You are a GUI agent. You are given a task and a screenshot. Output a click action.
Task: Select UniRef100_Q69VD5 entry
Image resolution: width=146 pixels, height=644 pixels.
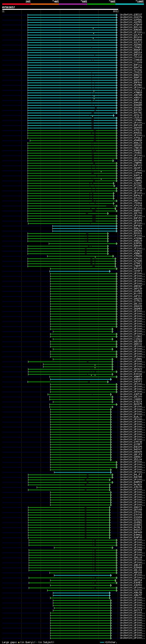(x=131, y=128)
